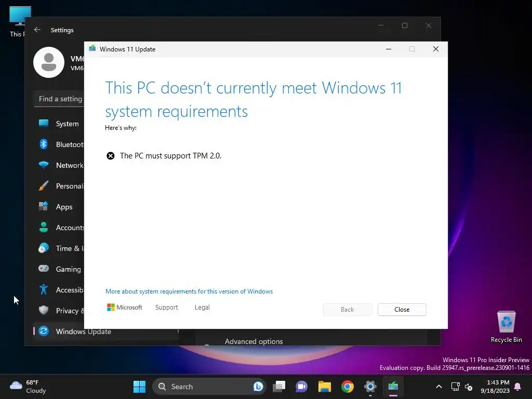The width and height of the screenshot is (532, 399).
Task: Open File Explorer from the taskbar
Action: (x=324, y=387)
